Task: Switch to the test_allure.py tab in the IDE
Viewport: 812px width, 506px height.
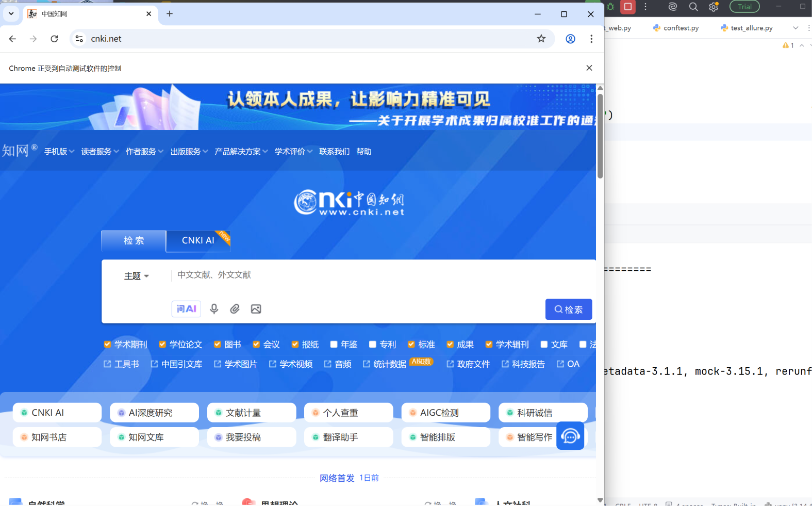Action: [747, 28]
